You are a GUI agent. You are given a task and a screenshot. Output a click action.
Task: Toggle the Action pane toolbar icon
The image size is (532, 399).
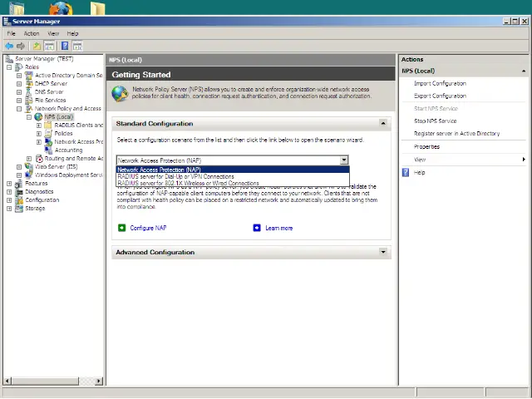[x=77, y=47]
